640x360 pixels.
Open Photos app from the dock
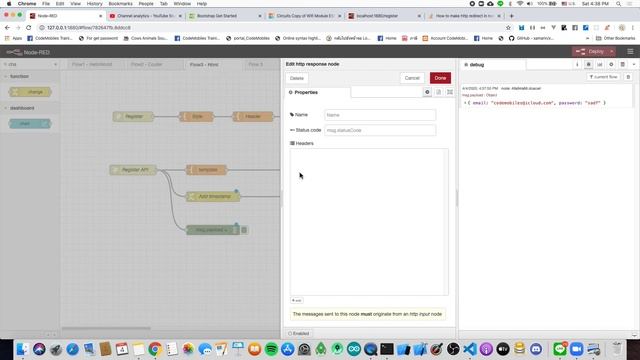(x=188, y=349)
